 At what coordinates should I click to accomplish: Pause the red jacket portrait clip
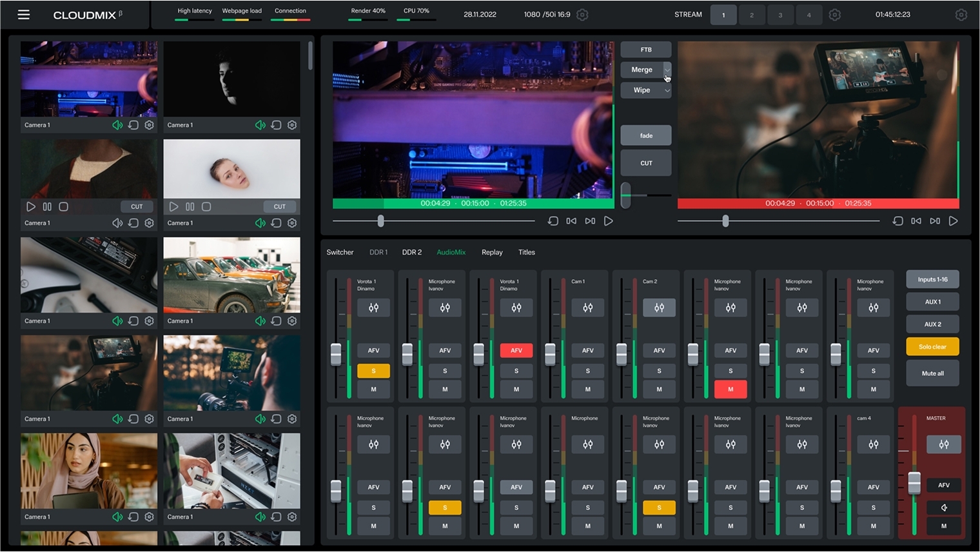pos(47,207)
